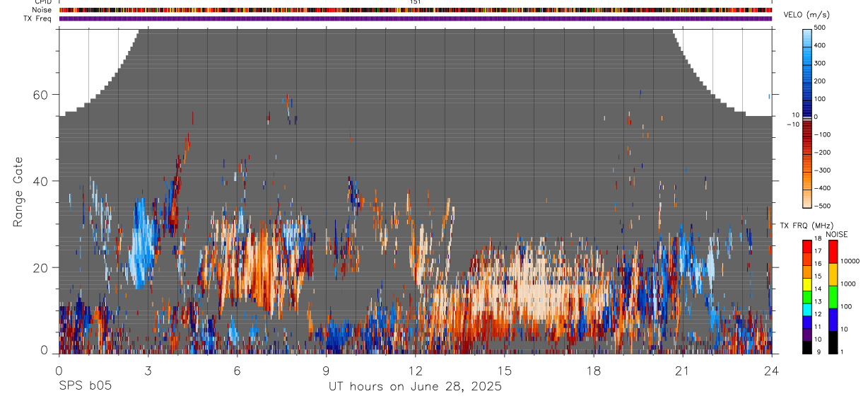Click the Range Gate axis title
The height and width of the screenshot is (401, 868).
pyautogui.click(x=18, y=192)
